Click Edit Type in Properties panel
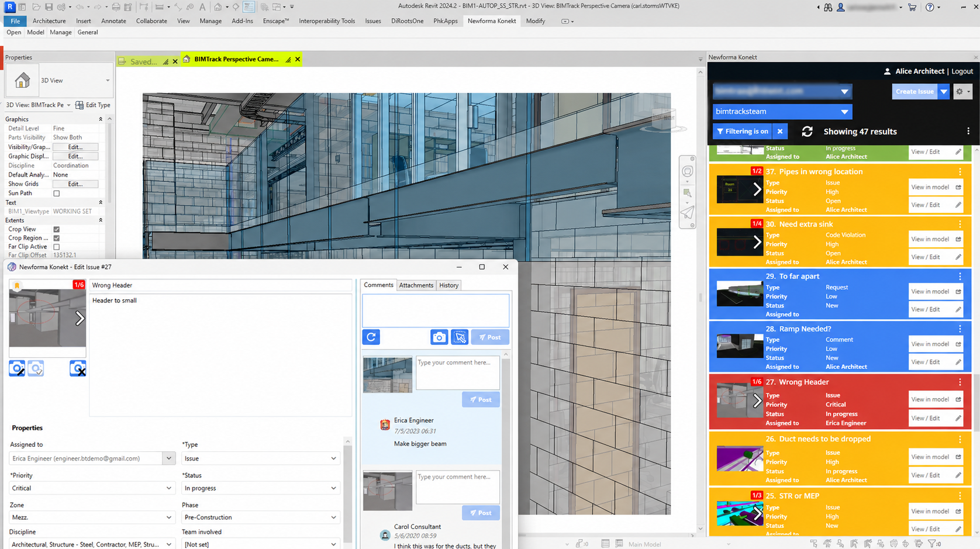Image resolution: width=980 pixels, height=549 pixels. click(93, 105)
